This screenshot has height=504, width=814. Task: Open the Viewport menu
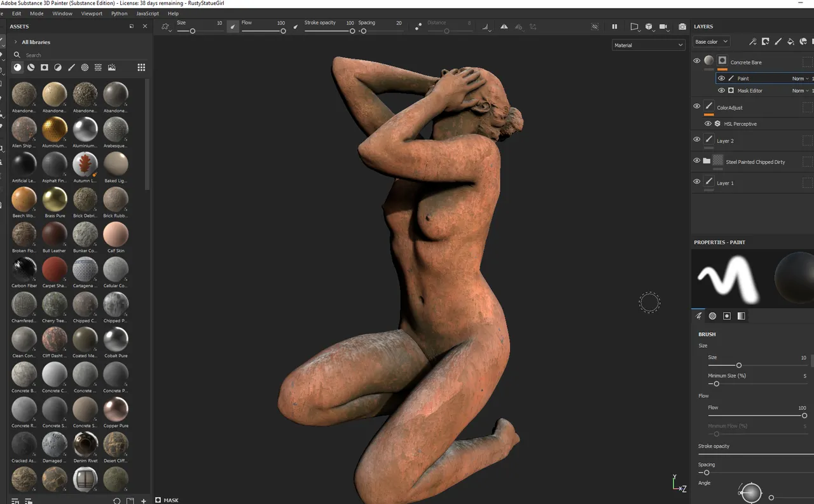click(92, 13)
